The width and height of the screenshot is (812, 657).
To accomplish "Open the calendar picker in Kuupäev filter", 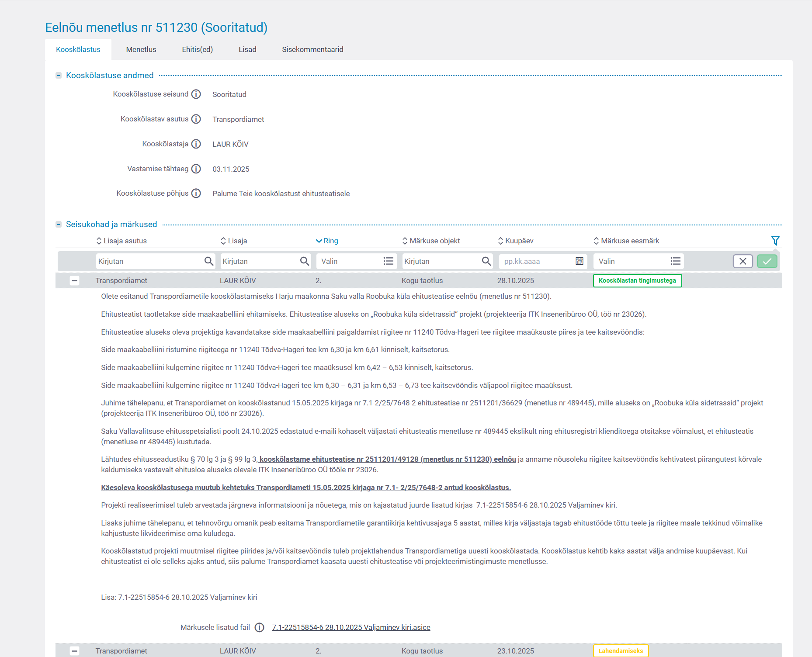I will click(x=580, y=261).
